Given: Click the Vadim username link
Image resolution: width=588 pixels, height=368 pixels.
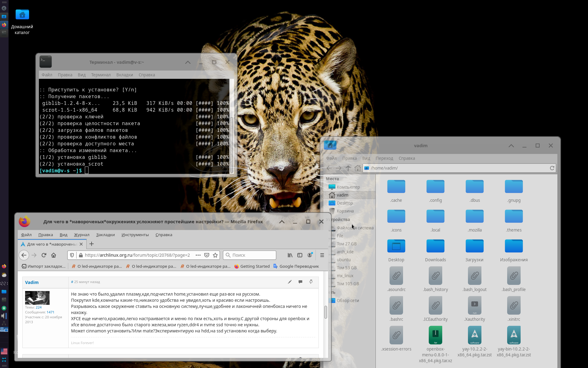Looking at the screenshot, I should 32,282.
